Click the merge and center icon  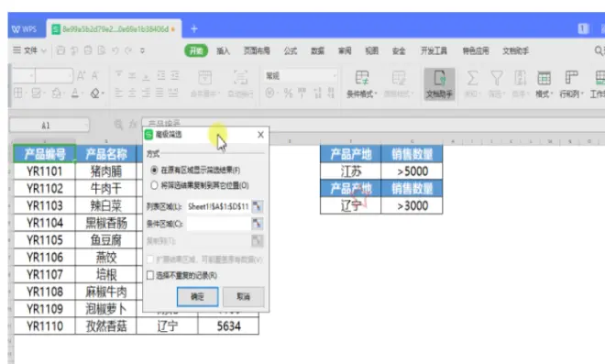tap(205, 78)
